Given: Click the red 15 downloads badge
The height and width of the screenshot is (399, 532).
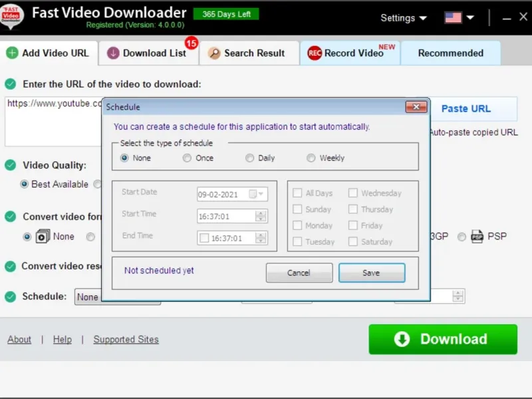Looking at the screenshot, I should click(192, 43).
